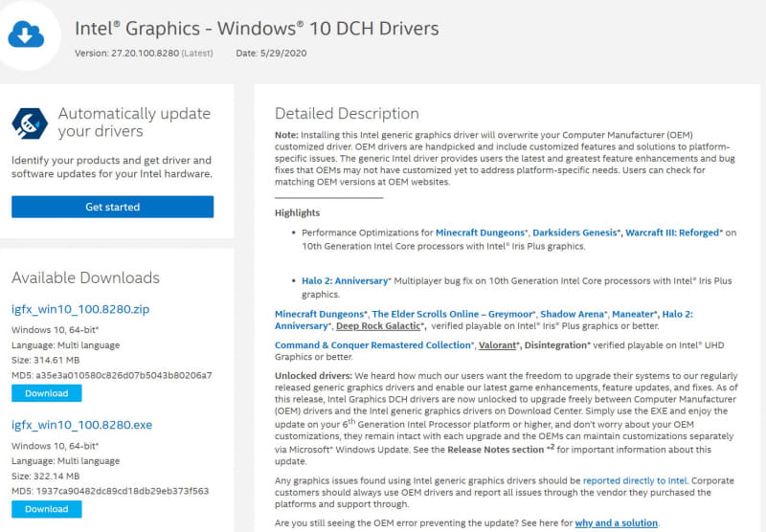Open Minecraft Dungeons link in Highlights bullet

click(x=481, y=233)
